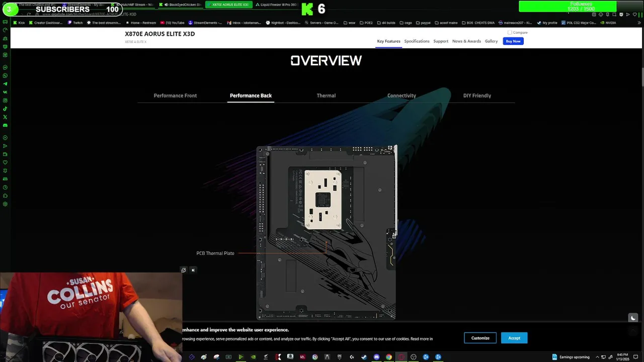Open the Kick bookmark
Viewport: 644px width, 362px height.
19,23
